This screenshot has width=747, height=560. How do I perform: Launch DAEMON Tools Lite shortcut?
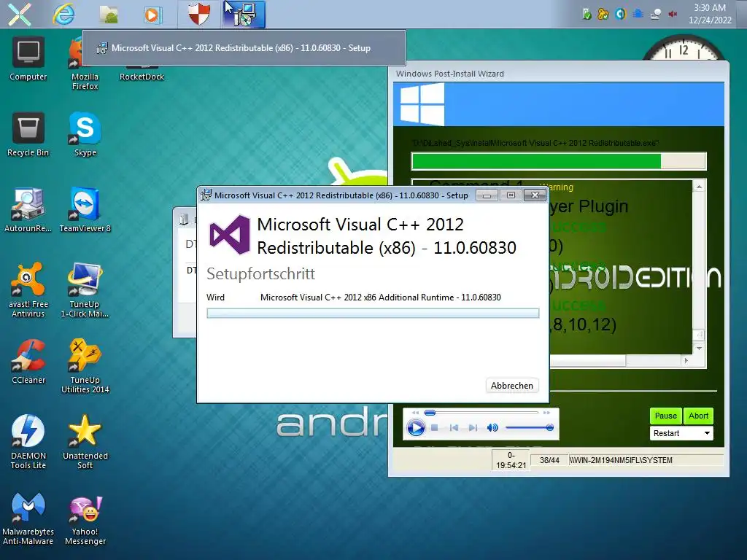(28, 442)
